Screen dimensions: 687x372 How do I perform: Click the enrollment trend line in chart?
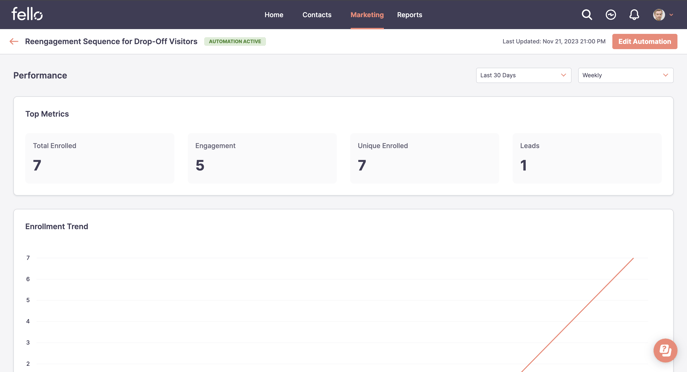[578, 314]
